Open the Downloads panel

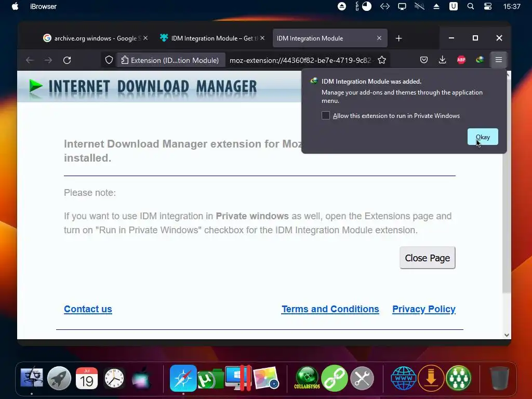(442, 60)
